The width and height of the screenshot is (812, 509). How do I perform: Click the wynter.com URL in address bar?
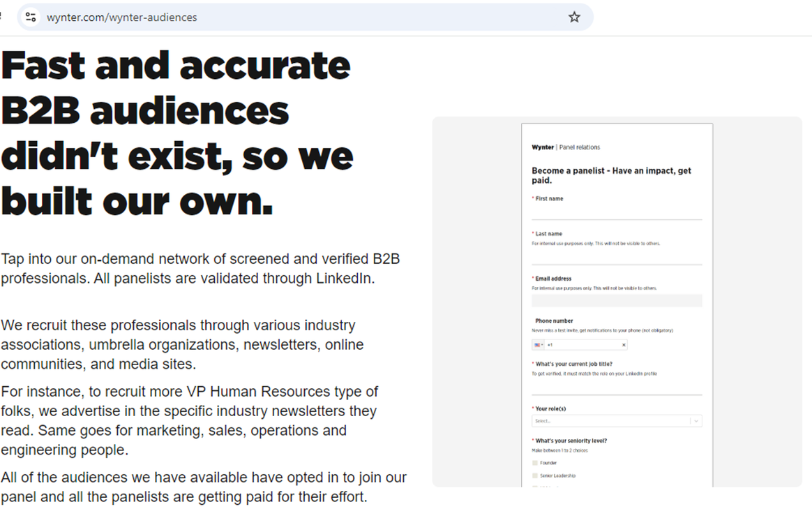click(122, 17)
